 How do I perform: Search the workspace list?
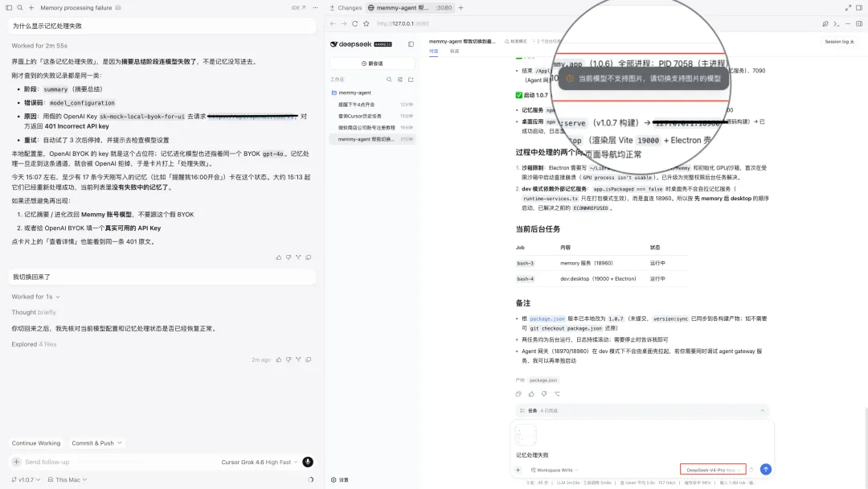click(389, 80)
